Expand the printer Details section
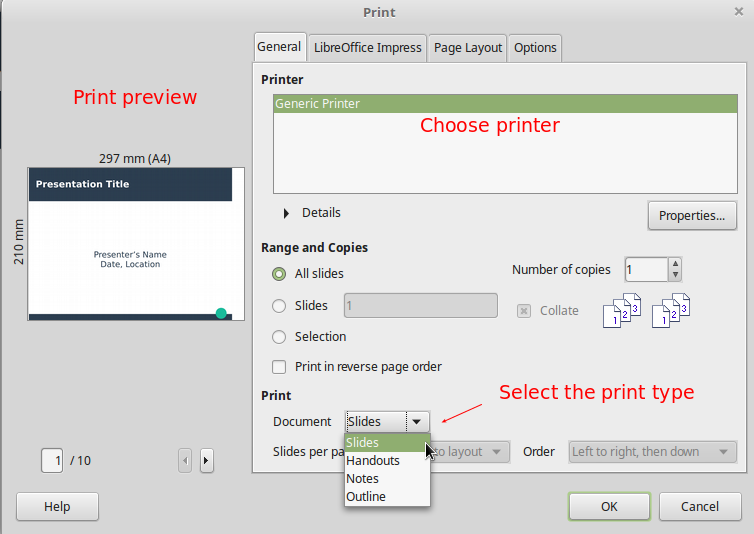Screen dimensions: 754x534 pyautogui.click(x=289, y=213)
